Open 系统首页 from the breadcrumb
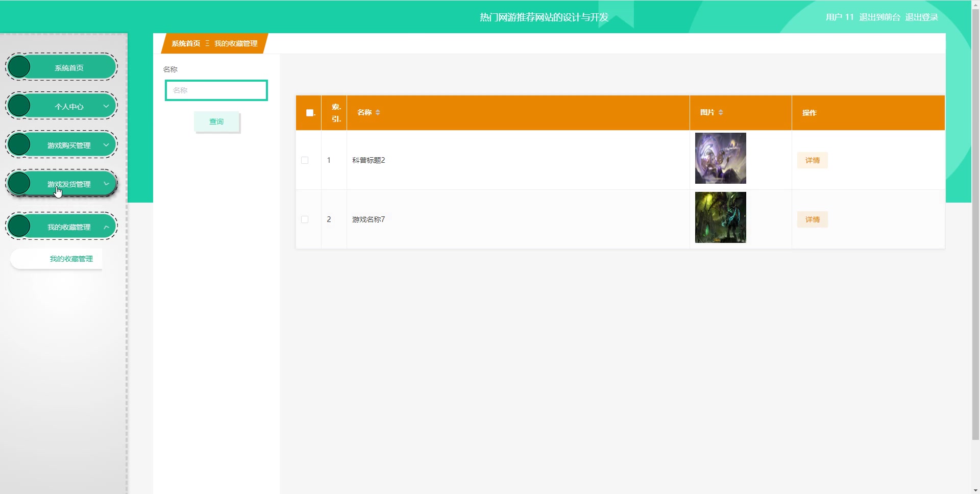The width and height of the screenshot is (980, 494). click(x=186, y=43)
